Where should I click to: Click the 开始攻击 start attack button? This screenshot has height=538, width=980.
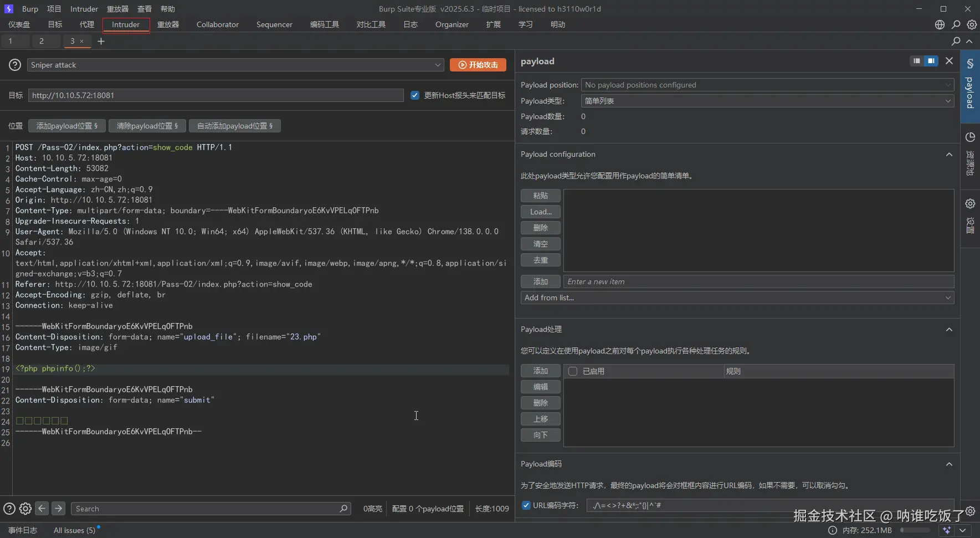(478, 65)
